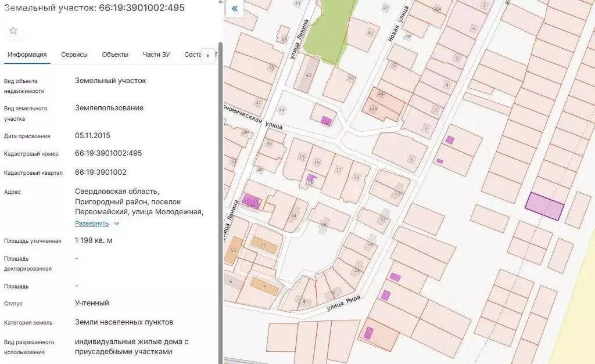Select the orange building numbered 52
The height and width of the screenshot is (364, 595).
pyautogui.click(x=234, y=250)
